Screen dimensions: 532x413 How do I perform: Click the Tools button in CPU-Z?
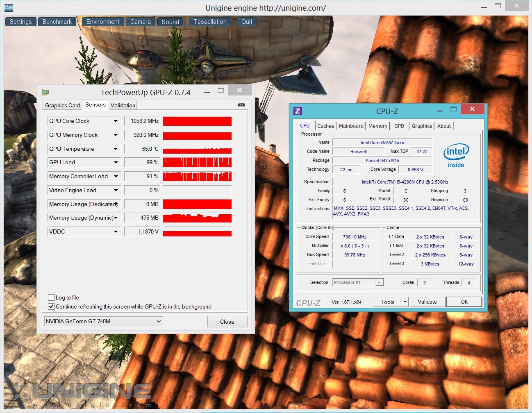[387, 302]
